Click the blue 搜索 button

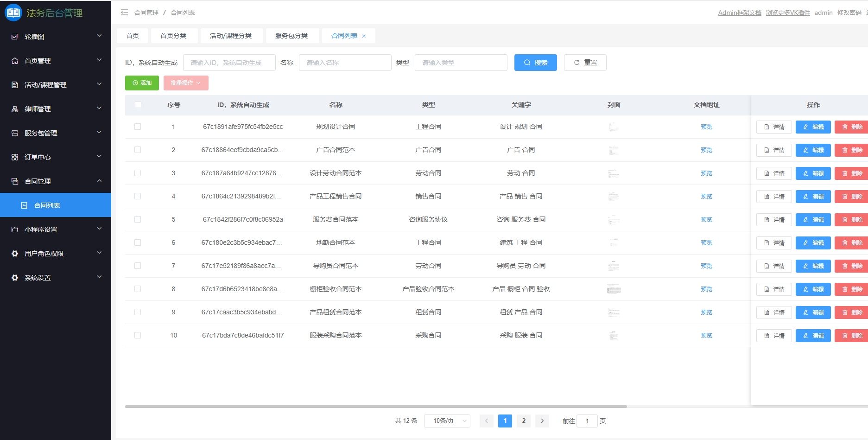click(536, 63)
